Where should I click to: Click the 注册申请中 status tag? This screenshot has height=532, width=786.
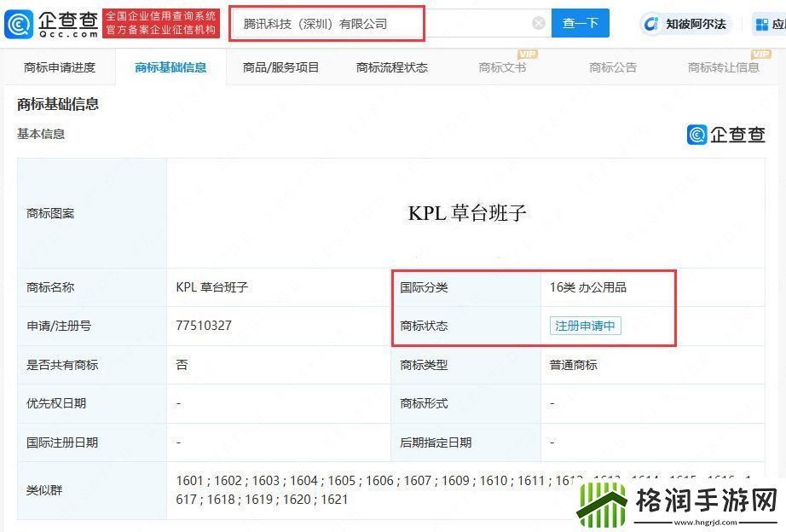(585, 326)
